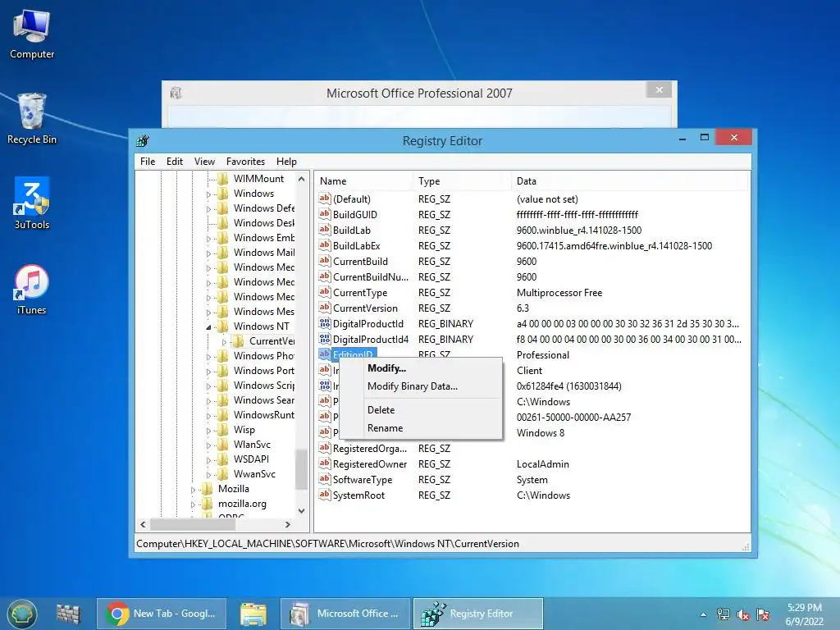Expand the WlanSvc tree key
This screenshot has height=630, width=840.
tap(209, 445)
